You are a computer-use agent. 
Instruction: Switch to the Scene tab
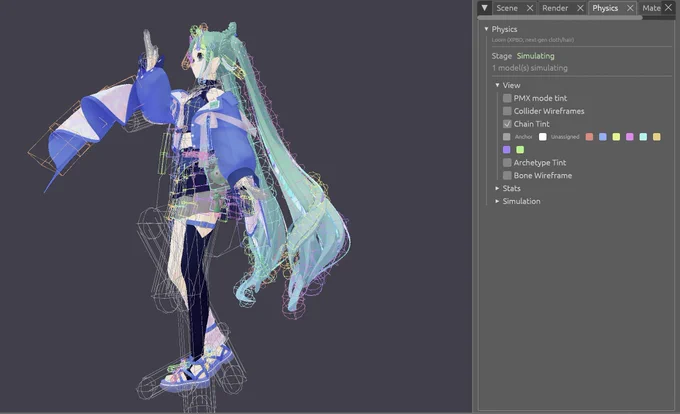point(507,8)
